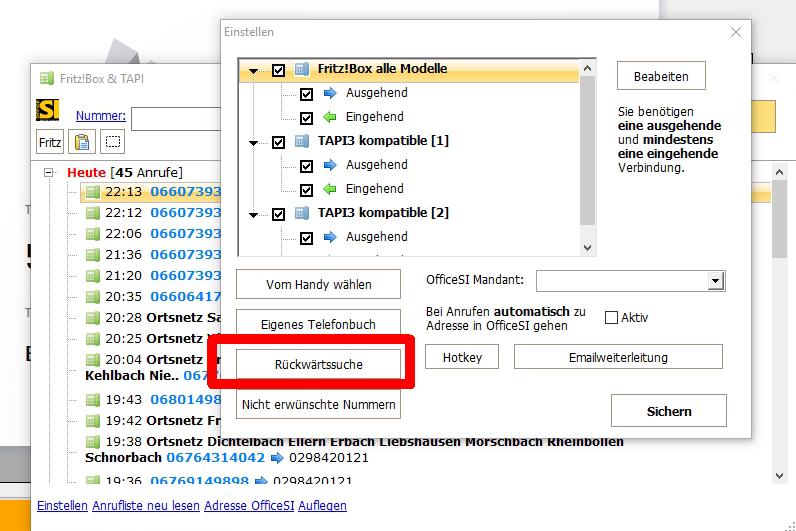The width and height of the screenshot is (796, 531).
Task: Toggle Ausgehend checkbox under Fritz!Box alle Modelle
Action: [306, 94]
